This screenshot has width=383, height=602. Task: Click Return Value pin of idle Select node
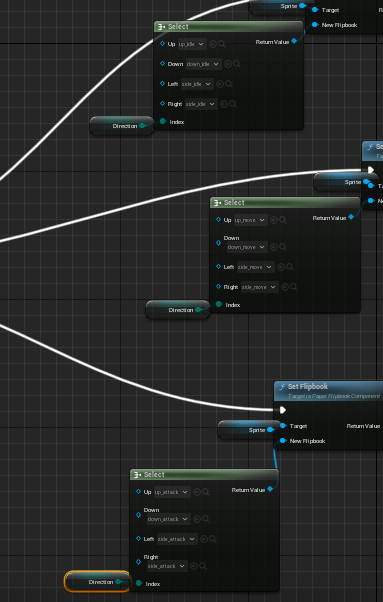[x=294, y=41]
